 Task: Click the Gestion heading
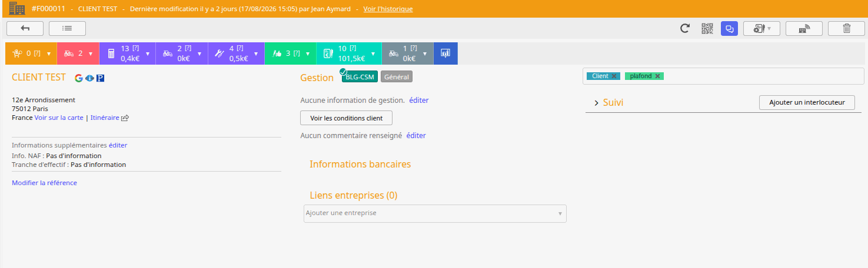point(317,78)
